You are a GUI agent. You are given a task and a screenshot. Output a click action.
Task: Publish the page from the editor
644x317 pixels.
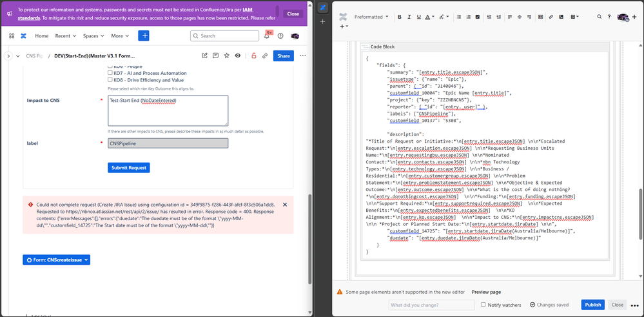point(592,305)
